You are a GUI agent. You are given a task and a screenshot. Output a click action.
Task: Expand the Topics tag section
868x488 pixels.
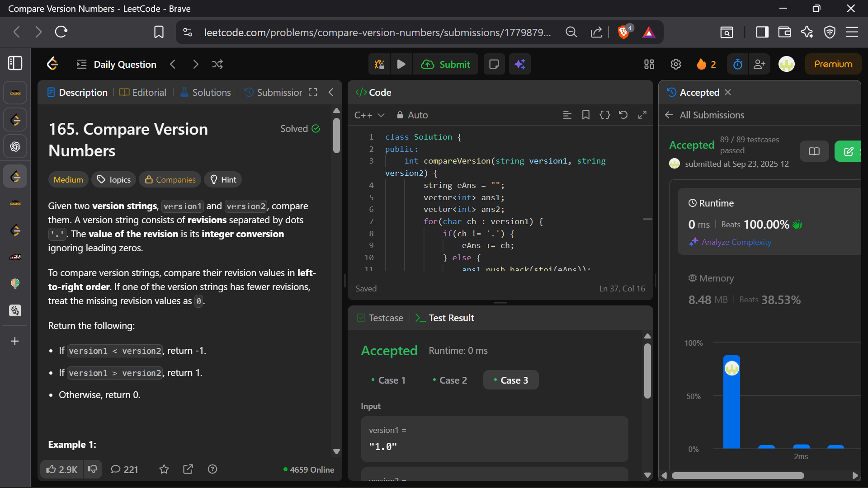(x=114, y=179)
